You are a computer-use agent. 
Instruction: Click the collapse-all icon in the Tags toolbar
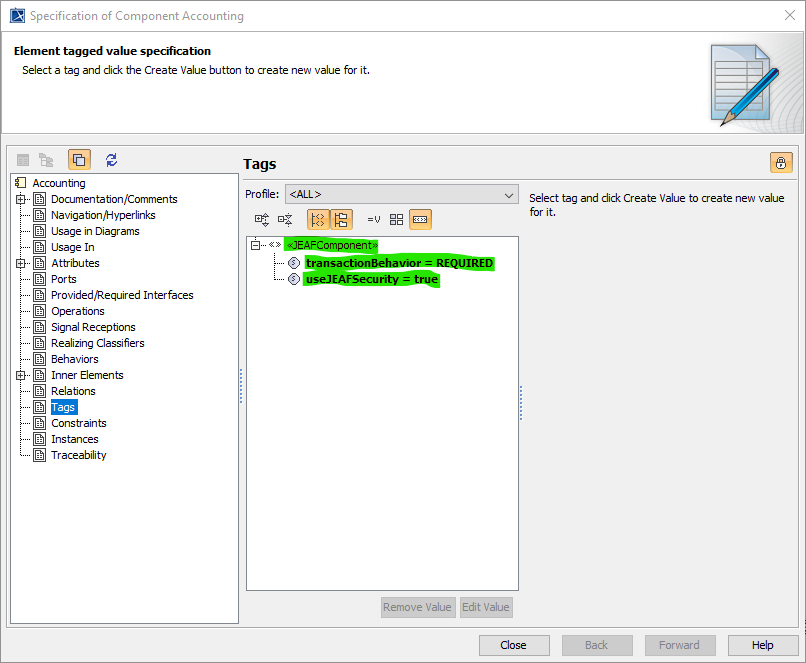point(285,220)
